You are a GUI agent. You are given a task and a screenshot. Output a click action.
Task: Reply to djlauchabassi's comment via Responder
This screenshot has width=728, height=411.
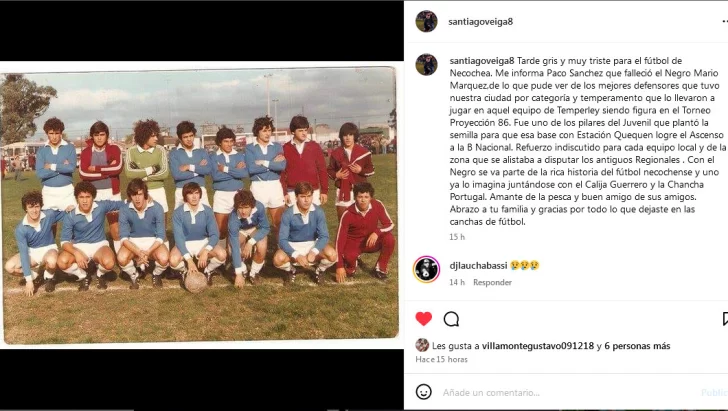pyautogui.click(x=492, y=282)
